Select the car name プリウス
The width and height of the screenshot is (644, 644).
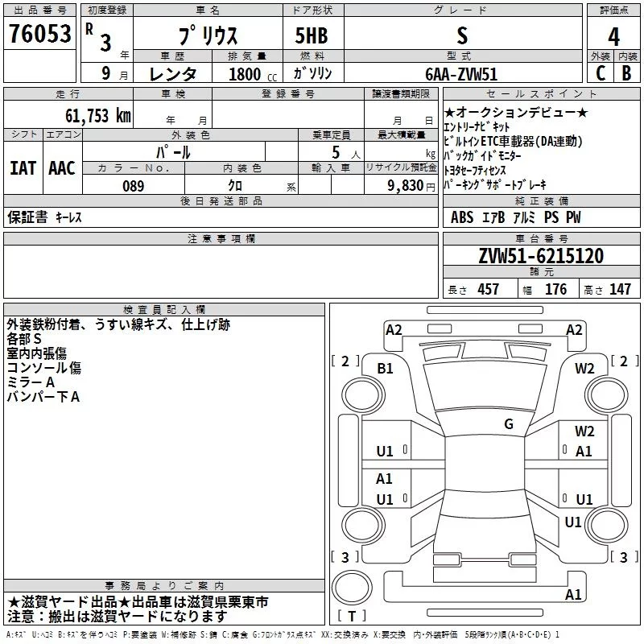[x=208, y=35]
